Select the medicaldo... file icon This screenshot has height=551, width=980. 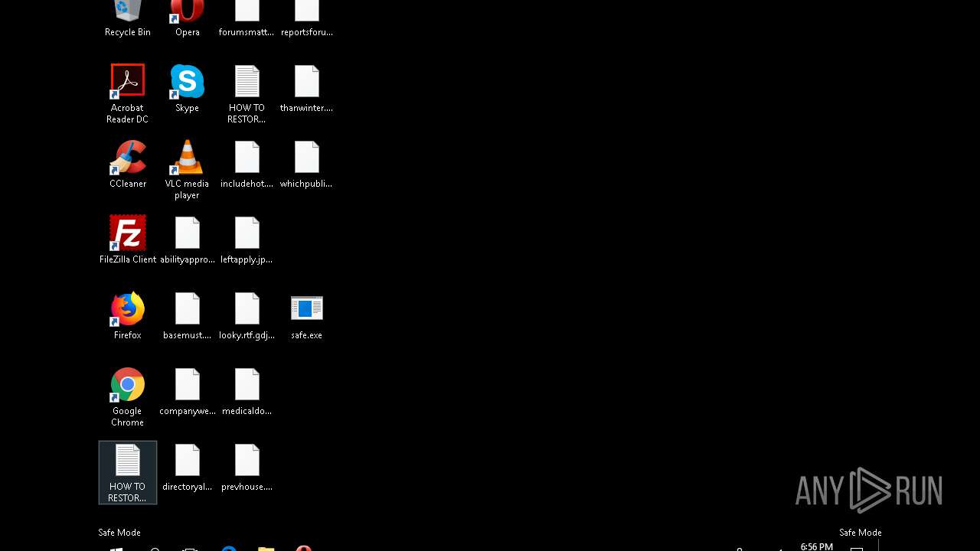tap(247, 391)
